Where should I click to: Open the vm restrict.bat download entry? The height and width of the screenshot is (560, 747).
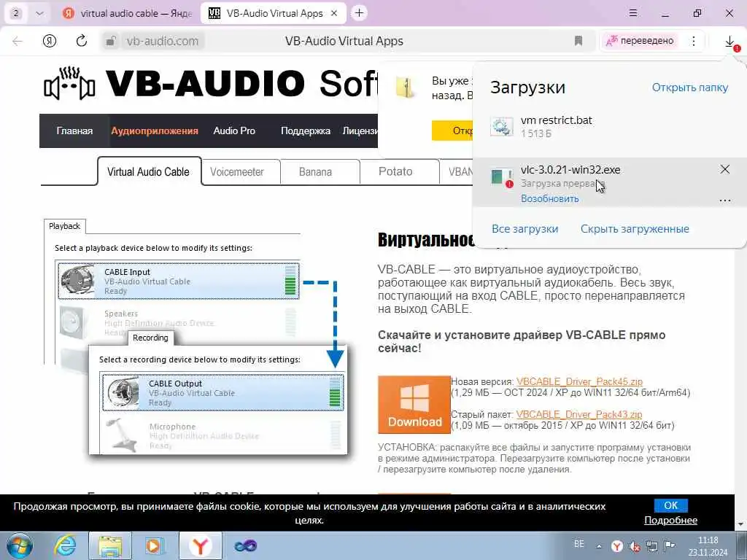click(x=610, y=127)
